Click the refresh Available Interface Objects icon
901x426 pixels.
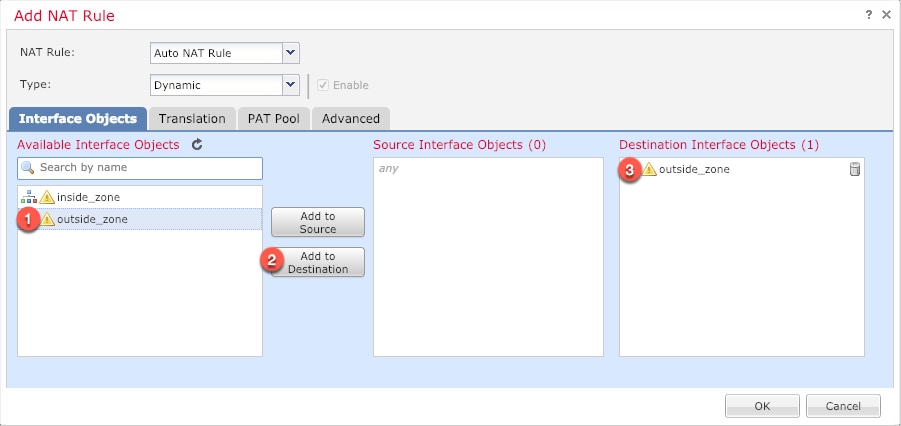[x=197, y=145]
